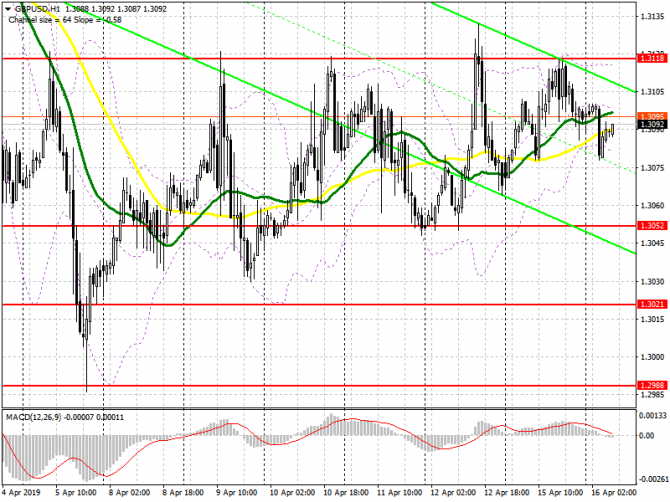Click the GBPUSD,H1 chart title triangle
Screen dimensions: 670x502
click(8, 9)
